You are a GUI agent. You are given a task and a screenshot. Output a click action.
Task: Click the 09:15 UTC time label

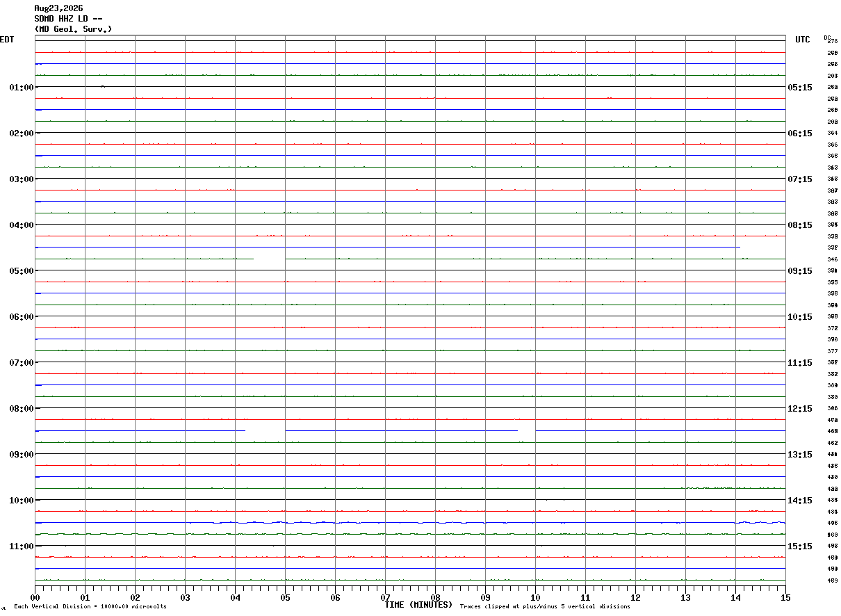[x=800, y=270]
